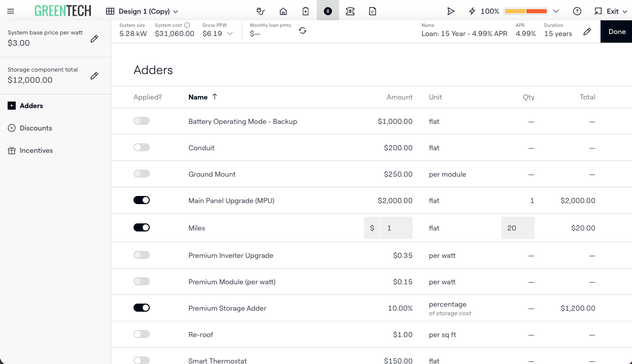Turn off Premium Storage Adder toggle
This screenshot has height=364, width=632.
coord(142,308)
